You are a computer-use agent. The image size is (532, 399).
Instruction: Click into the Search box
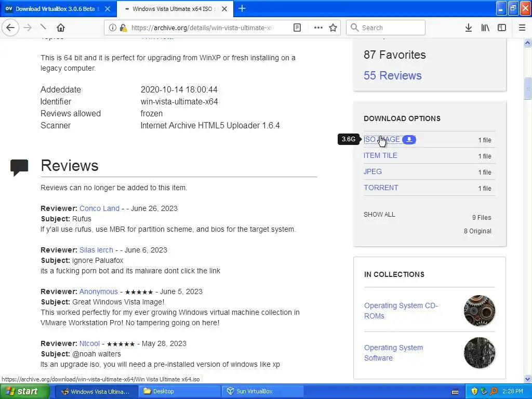pyautogui.click(x=385, y=28)
